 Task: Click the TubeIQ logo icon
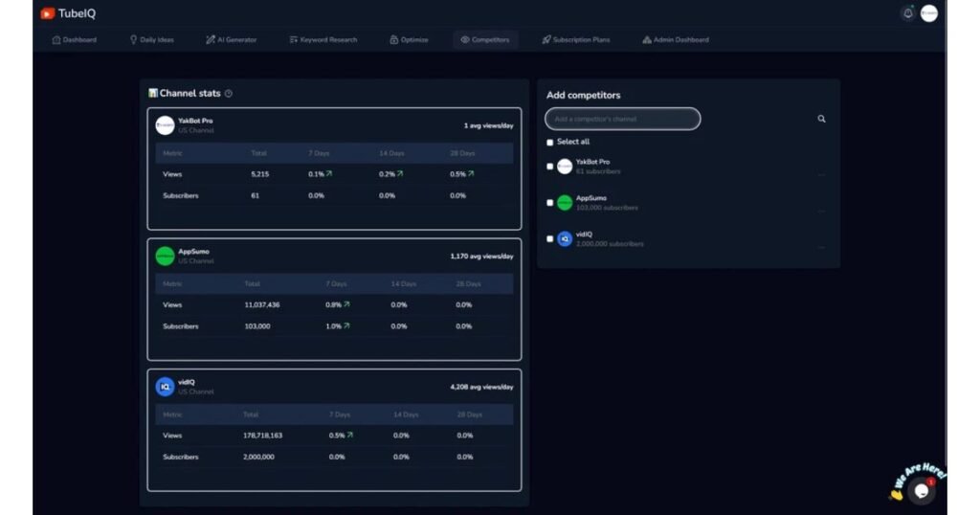pos(48,13)
